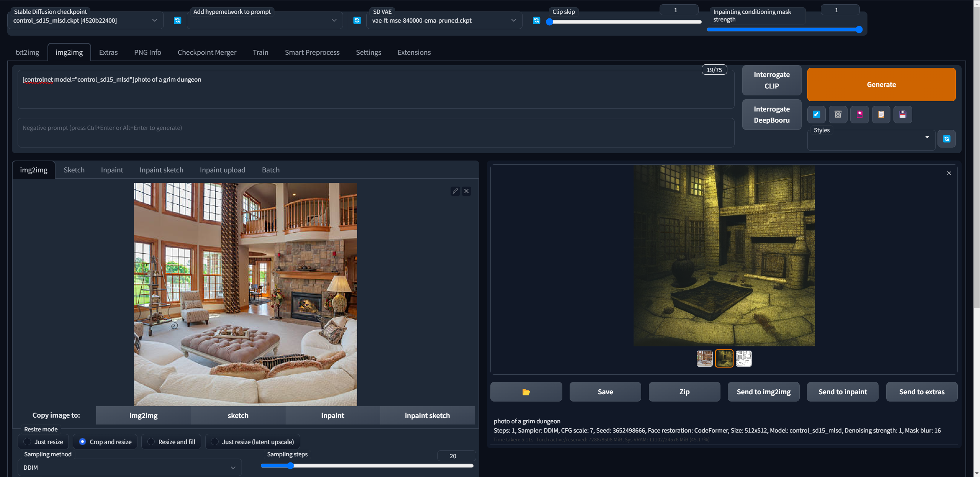Click the blue arrow read-parameters icon
The image size is (980, 477).
click(x=816, y=114)
